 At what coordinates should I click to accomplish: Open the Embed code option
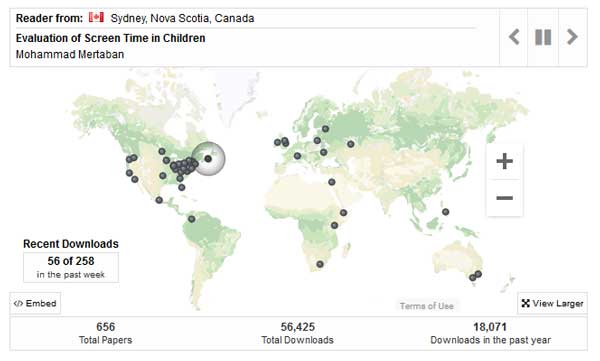click(35, 304)
